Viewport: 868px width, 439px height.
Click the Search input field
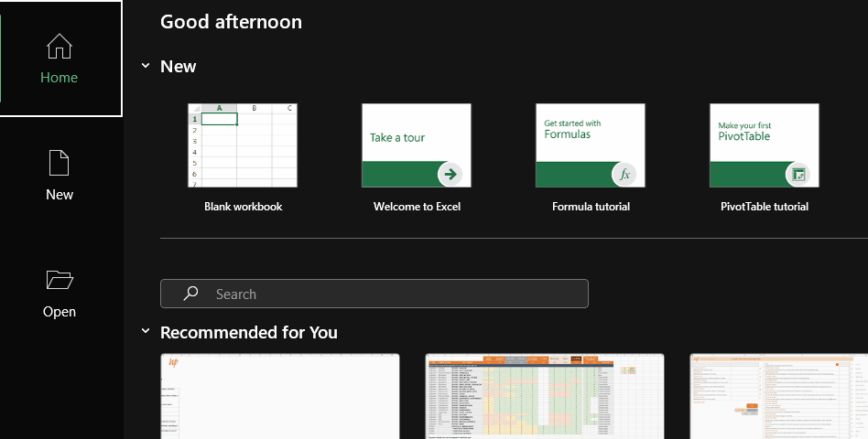(374, 294)
